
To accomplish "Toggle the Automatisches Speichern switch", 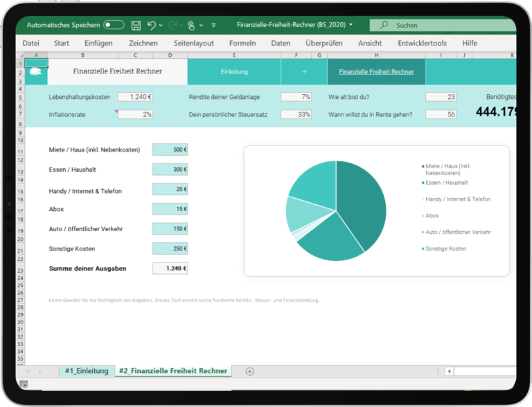I will (x=114, y=25).
